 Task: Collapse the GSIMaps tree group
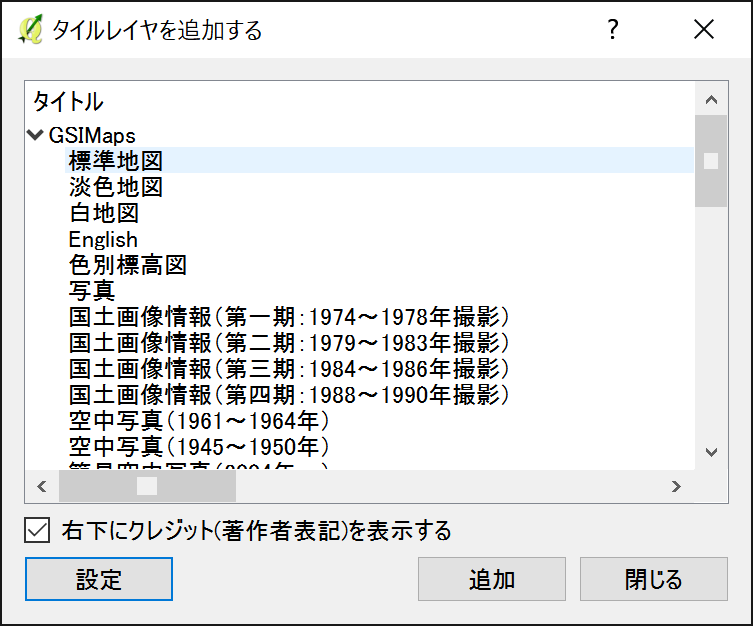[35, 135]
